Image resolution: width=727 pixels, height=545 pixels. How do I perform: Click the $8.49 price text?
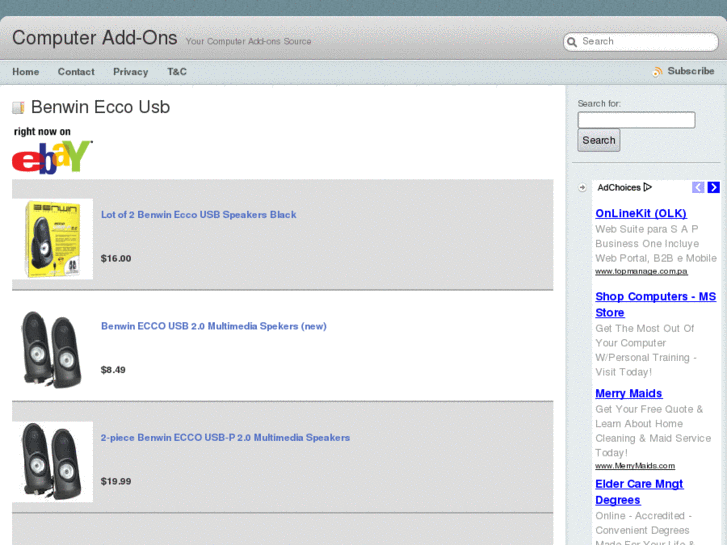(x=113, y=370)
